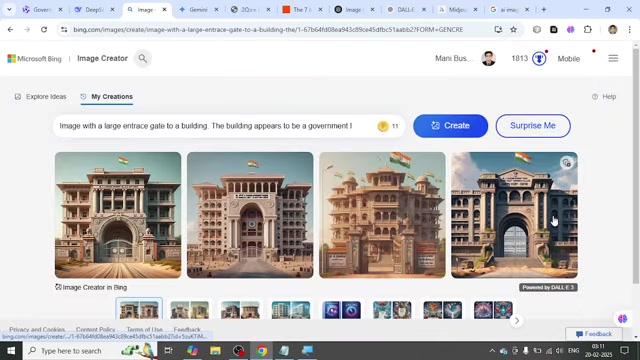640x360 pixels.
Task: Click the Microsoft Bing logo
Action: 34,59
